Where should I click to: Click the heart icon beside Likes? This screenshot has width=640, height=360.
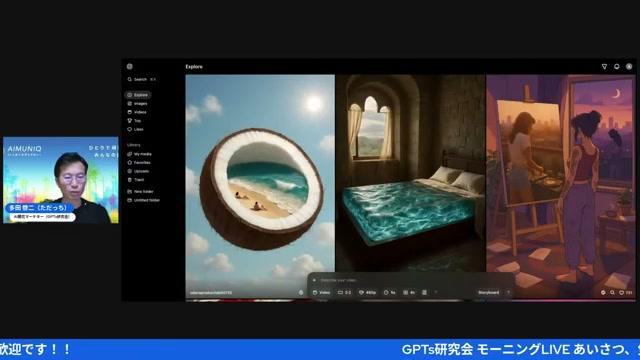(130, 129)
